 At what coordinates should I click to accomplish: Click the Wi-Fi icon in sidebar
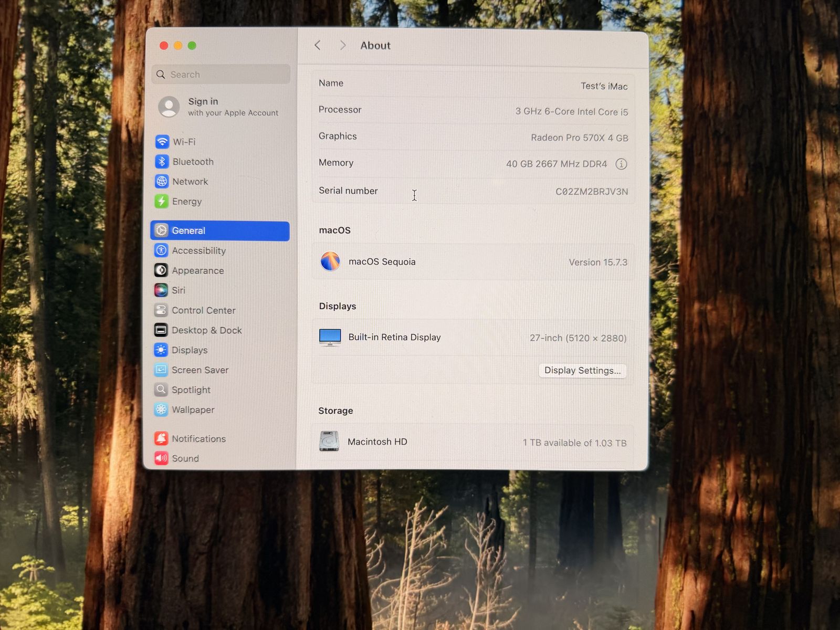coord(162,142)
